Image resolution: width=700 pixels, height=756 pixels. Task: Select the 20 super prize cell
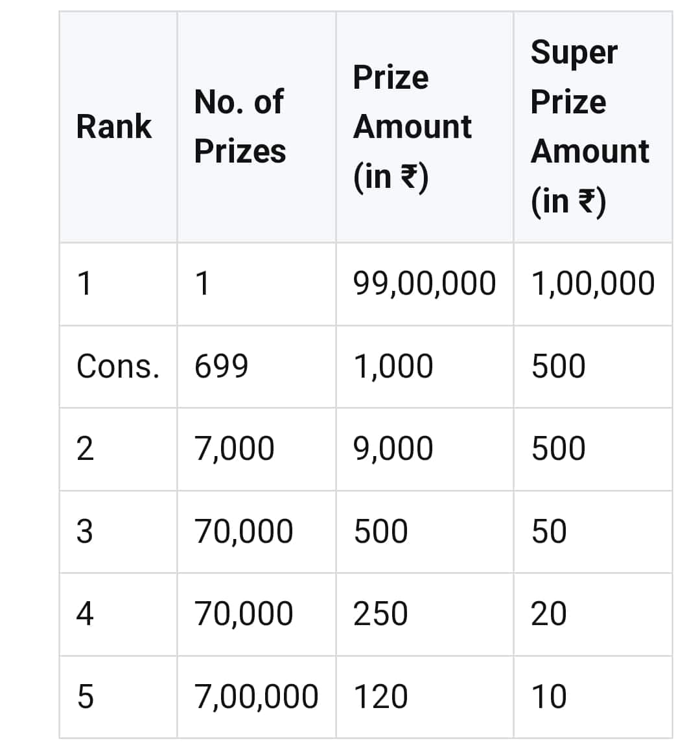593,614
